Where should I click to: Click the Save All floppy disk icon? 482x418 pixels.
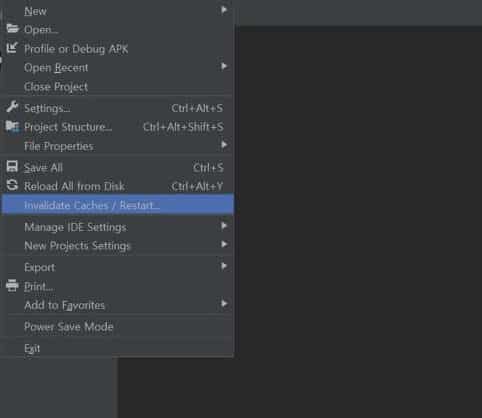(12, 166)
